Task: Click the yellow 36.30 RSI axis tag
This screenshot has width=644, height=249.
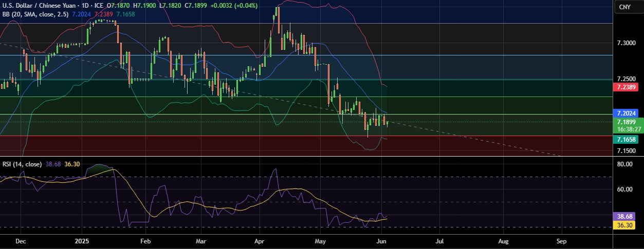Action: click(x=625, y=225)
